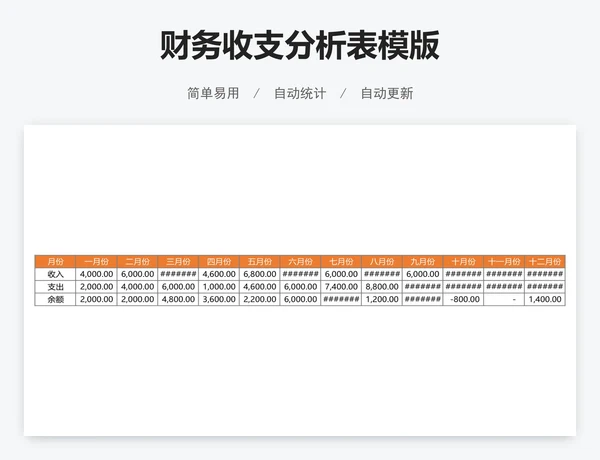This screenshot has width=600, height=460.
Task: Click 支出 value 2,000.00 under 一月份
Action: click(96, 287)
